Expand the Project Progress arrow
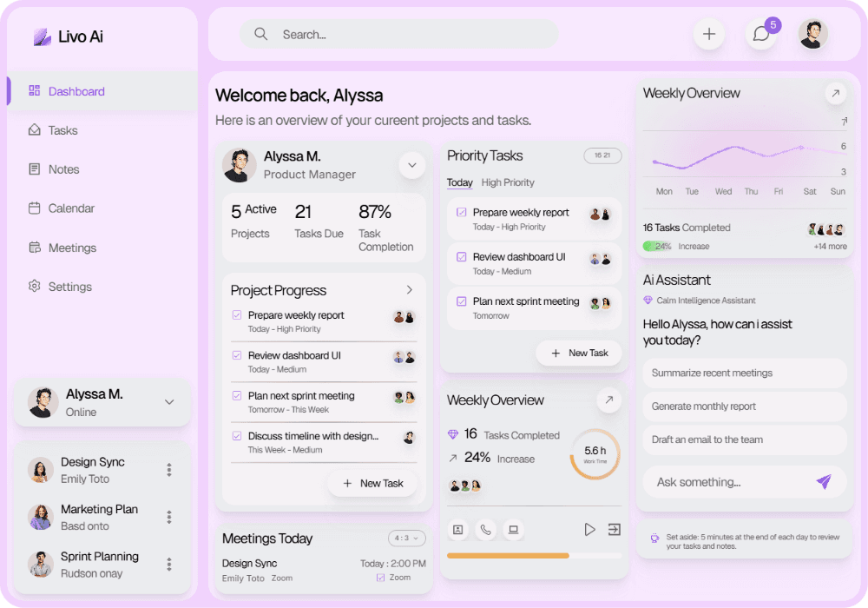The image size is (868, 608). [409, 289]
